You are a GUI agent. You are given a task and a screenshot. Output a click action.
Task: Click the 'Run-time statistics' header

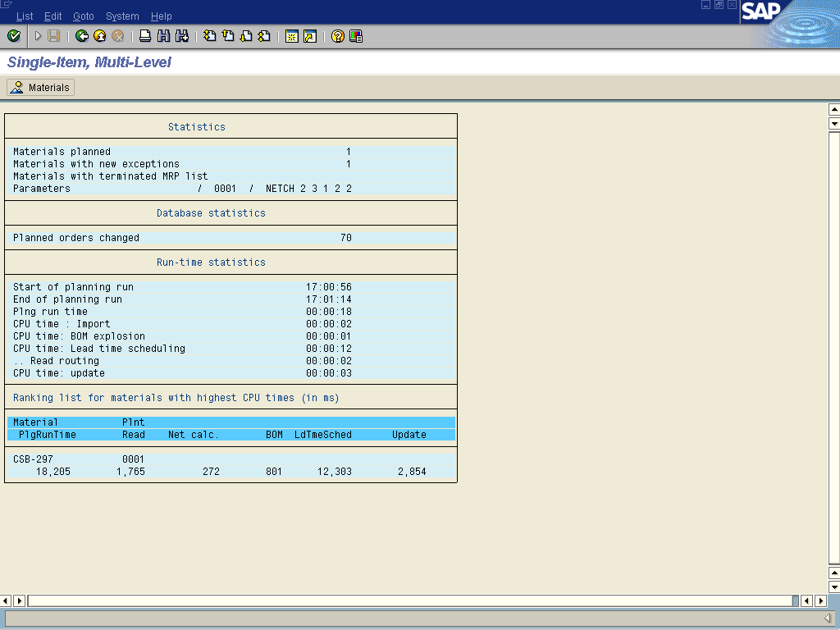click(x=211, y=262)
